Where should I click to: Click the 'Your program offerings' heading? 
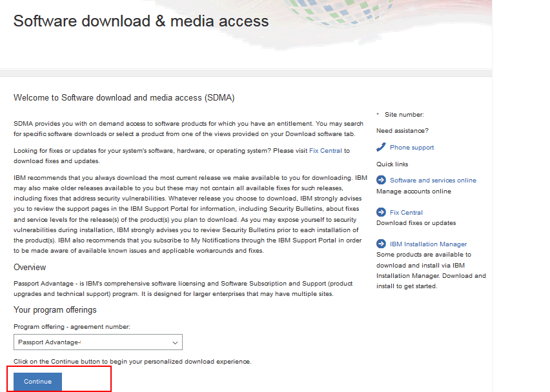click(x=55, y=310)
